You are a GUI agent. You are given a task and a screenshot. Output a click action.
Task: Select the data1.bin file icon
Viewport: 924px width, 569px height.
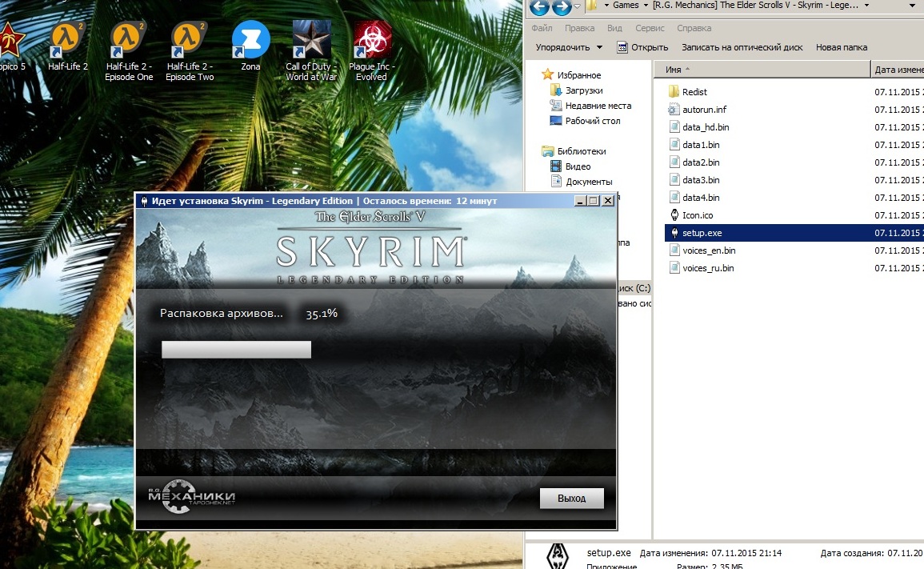tap(674, 145)
